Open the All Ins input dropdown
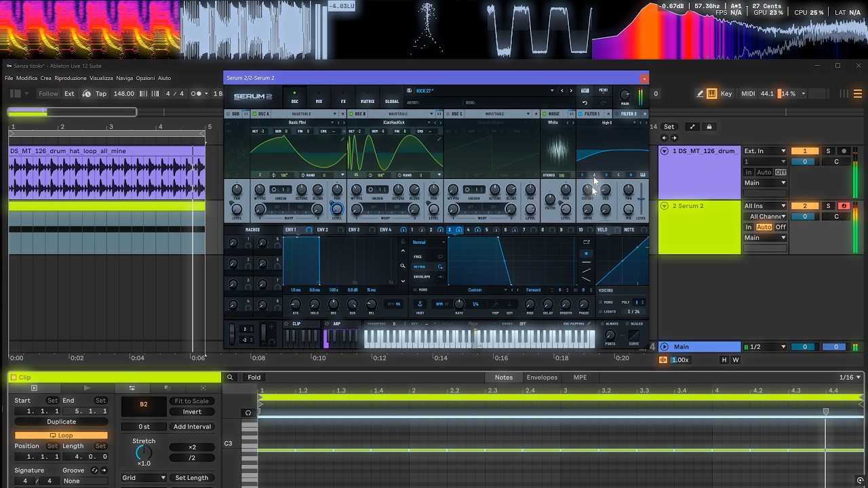 click(765, 206)
